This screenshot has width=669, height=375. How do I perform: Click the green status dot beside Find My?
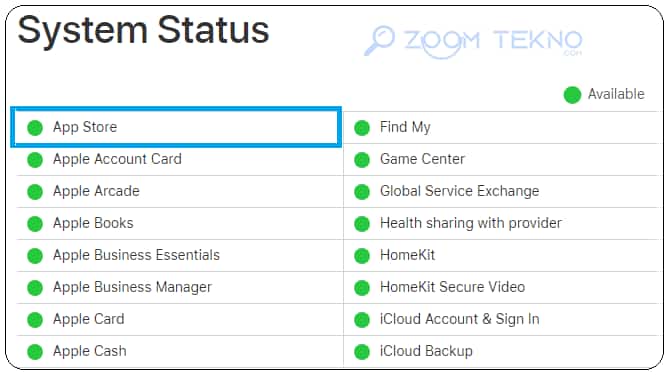click(x=362, y=128)
